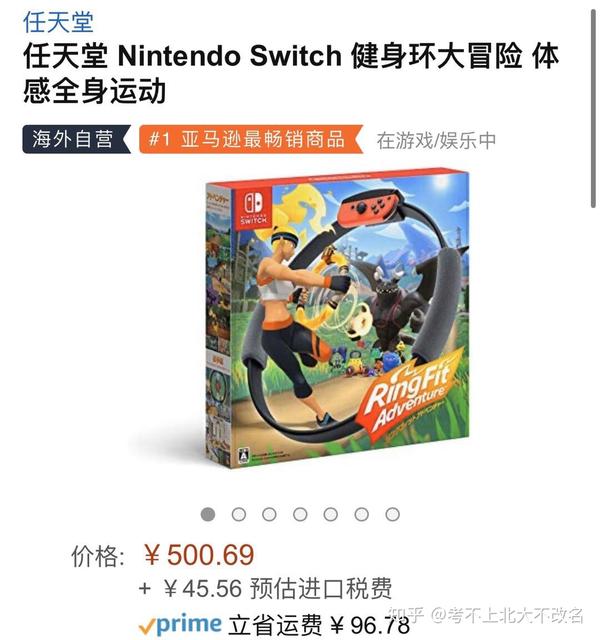Open the Ring Fit Adventure product image
Image resolution: width=600 pixels, height=640 pixels.
coord(337,319)
